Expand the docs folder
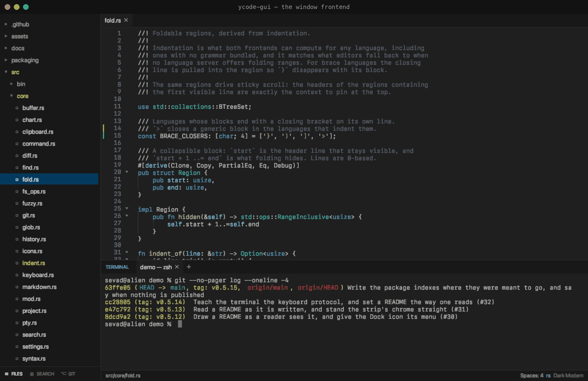 [x=6, y=48]
